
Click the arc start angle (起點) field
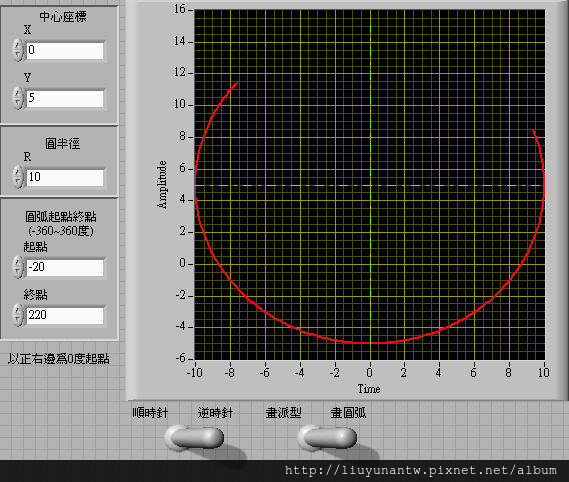click(x=65, y=267)
